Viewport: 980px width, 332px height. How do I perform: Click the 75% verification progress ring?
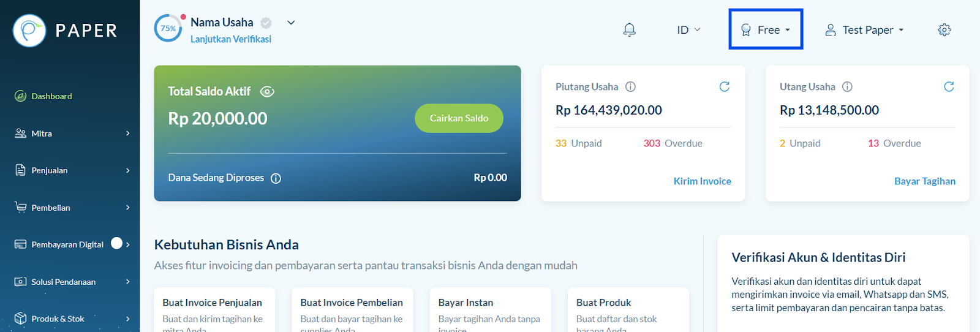click(168, 28)
